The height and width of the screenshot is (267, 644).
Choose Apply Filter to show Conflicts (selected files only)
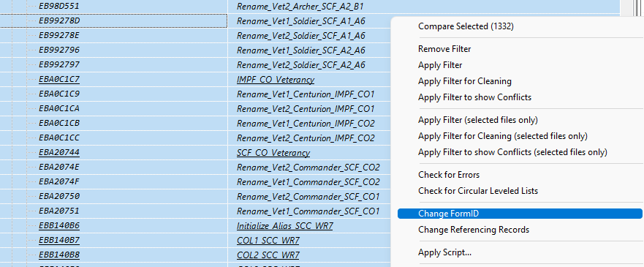click(x=512, y=152)
